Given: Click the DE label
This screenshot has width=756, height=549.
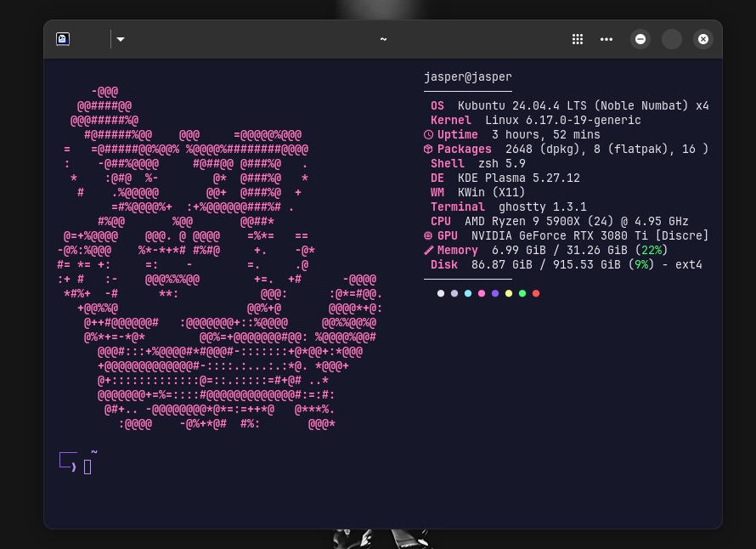Looking at the screenshot, I should tap(437, 178).
